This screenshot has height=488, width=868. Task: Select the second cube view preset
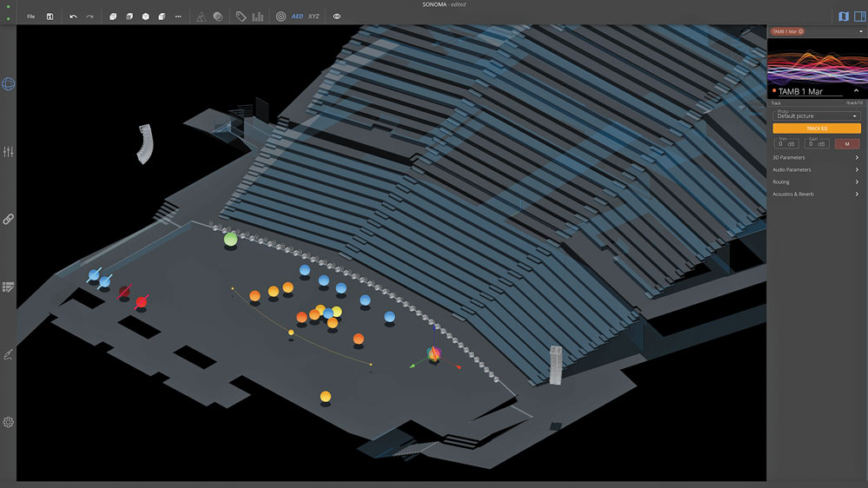click(x=129, y=16)
